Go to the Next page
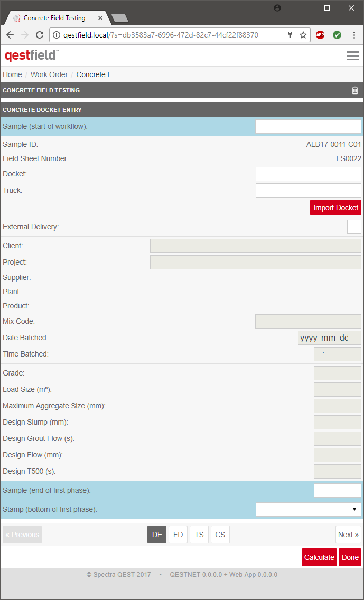 [x=348, y=535]
